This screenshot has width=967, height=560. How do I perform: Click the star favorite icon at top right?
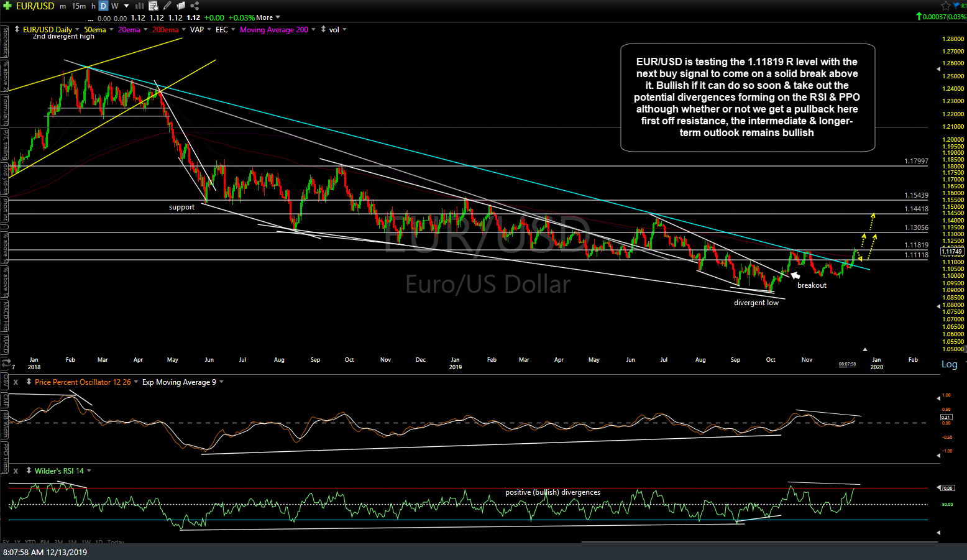pyautogui.click(x=946, y=6)
